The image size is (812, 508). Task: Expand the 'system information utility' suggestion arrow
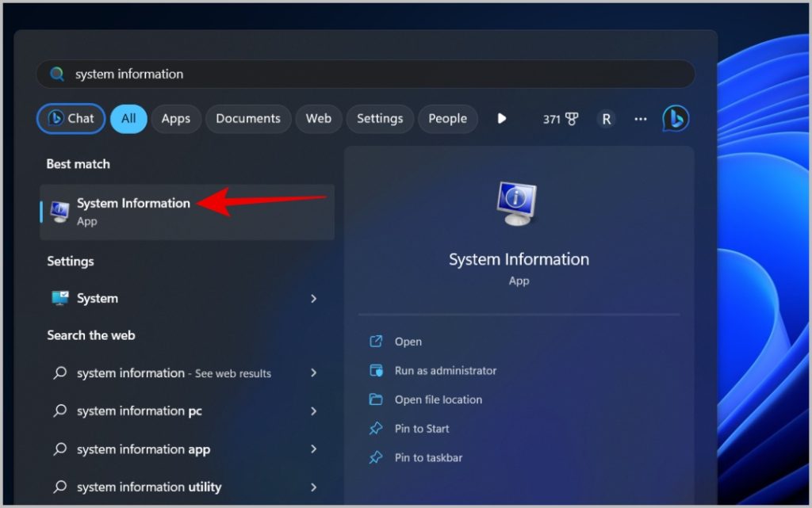[x=314, y=487]
